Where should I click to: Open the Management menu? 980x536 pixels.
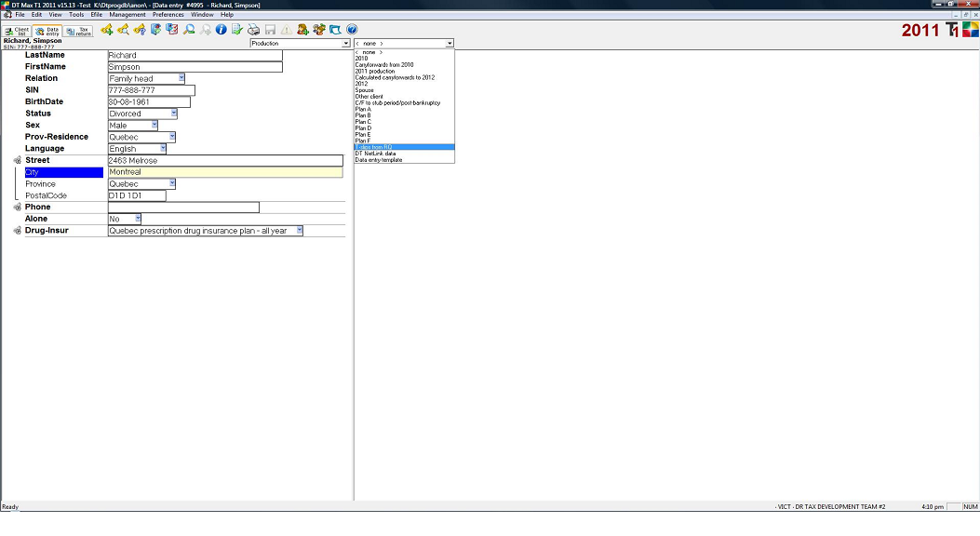click(x=128, y=15)
